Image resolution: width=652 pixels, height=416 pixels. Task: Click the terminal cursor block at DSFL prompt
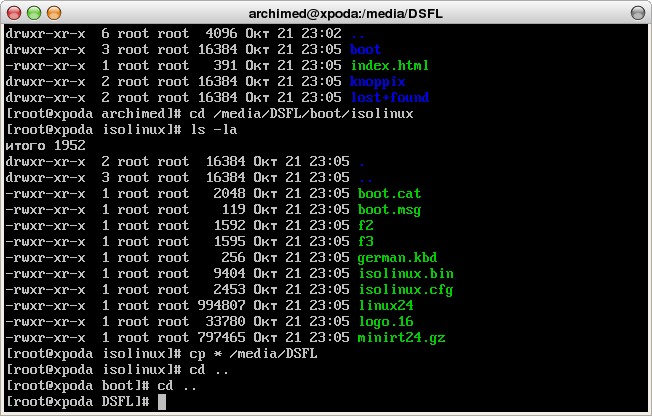pos(162,402)
